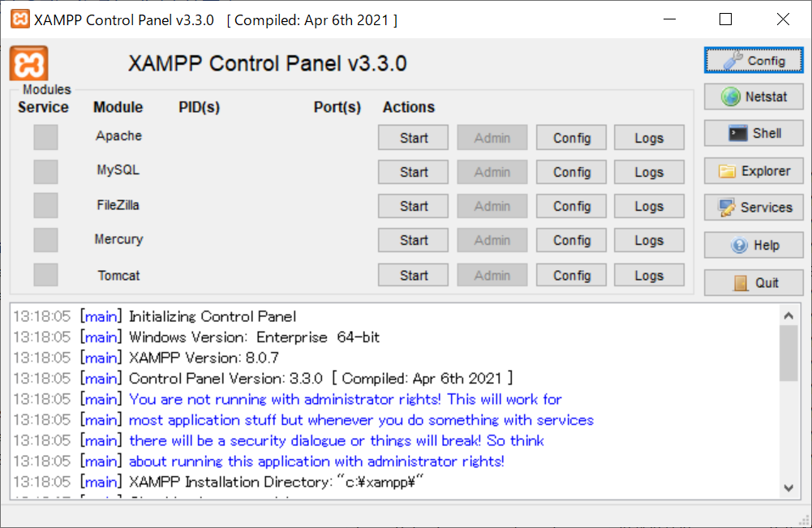
Task: Open FileZilla Logs menu
Action: 650,206
